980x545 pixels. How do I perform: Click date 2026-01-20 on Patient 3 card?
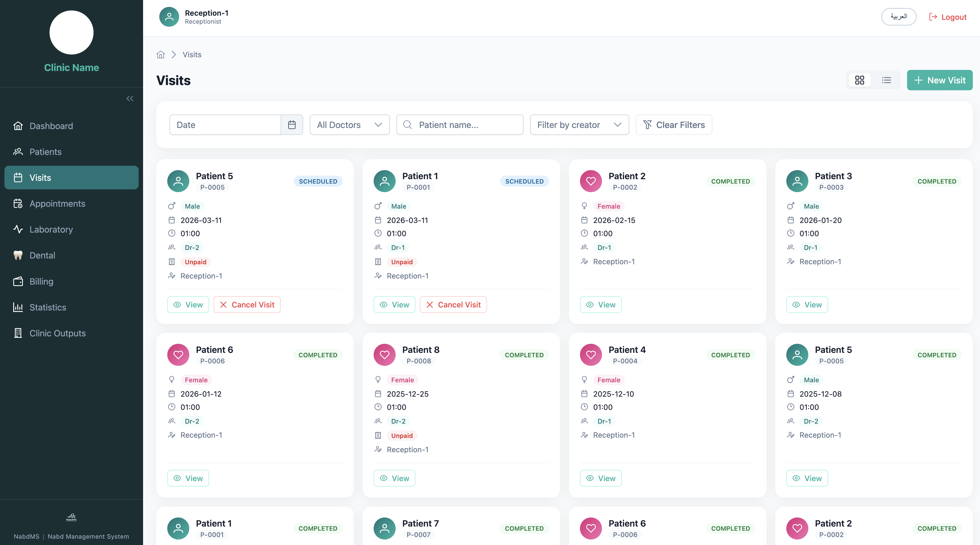click(820, 220)
